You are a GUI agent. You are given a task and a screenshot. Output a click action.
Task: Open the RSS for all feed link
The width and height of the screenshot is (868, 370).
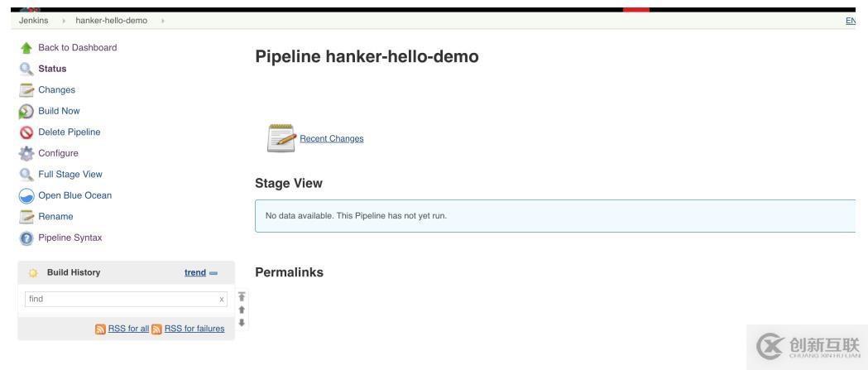tap(128, 329)
